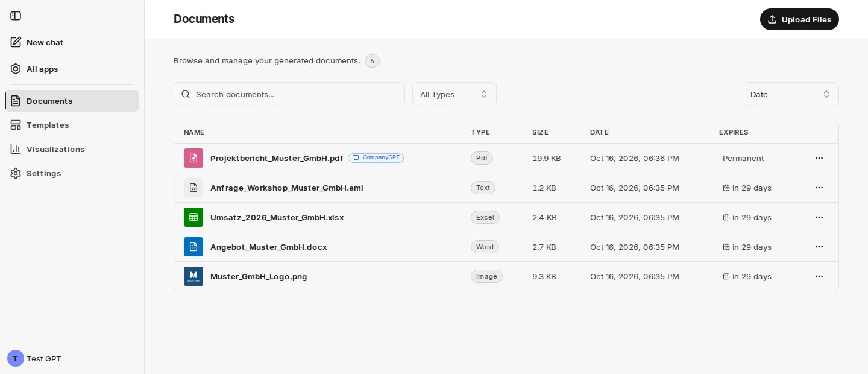Toggle the sidebar collapse icon
The height and width of the screenshot is (374, 868).
tap(16, 16)
